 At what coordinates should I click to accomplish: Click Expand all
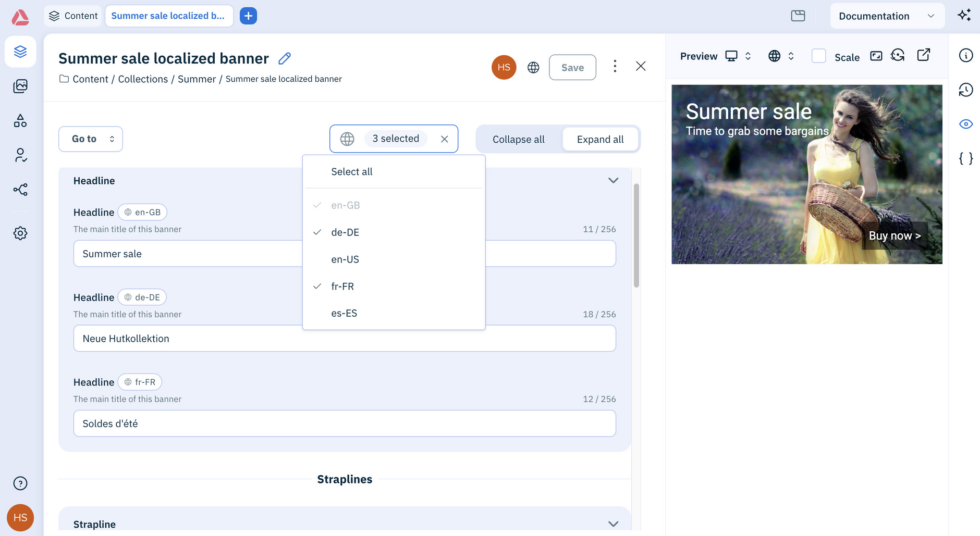(x=600, y=140)
